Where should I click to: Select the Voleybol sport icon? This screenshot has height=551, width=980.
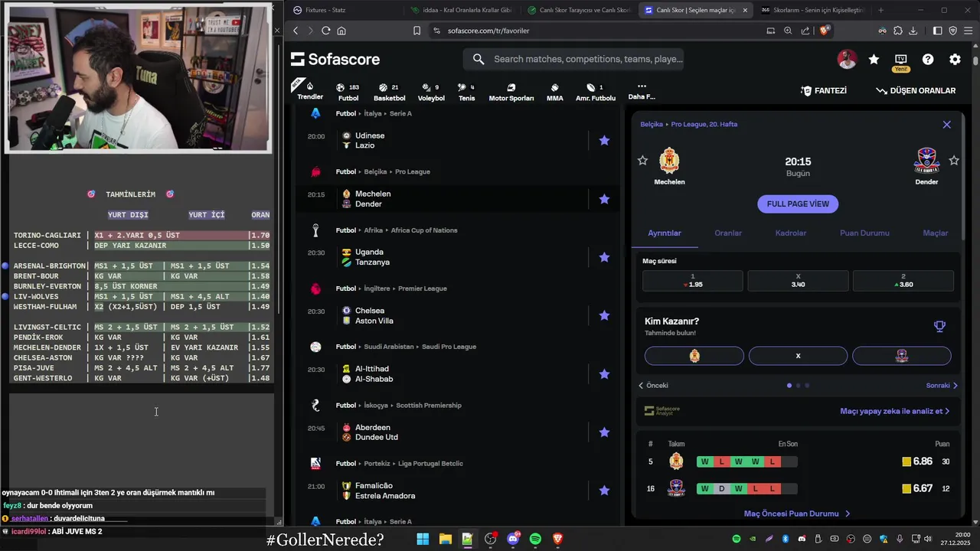[431, 92]
